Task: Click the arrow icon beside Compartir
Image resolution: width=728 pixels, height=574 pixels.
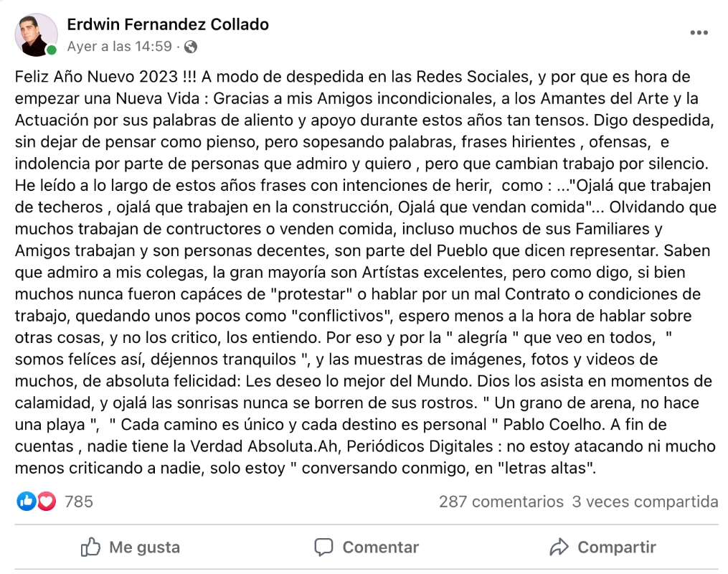Action: pyautogui.click(x=559, y=547)
